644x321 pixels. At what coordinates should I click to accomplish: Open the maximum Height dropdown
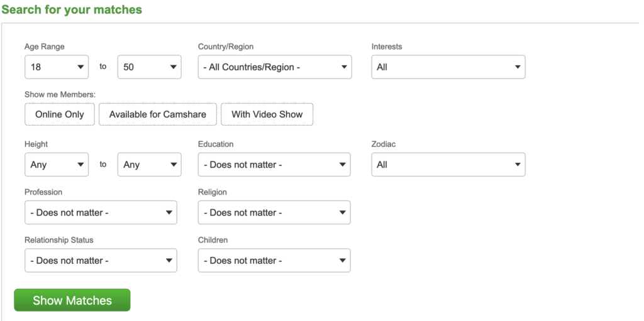point(150,165)
